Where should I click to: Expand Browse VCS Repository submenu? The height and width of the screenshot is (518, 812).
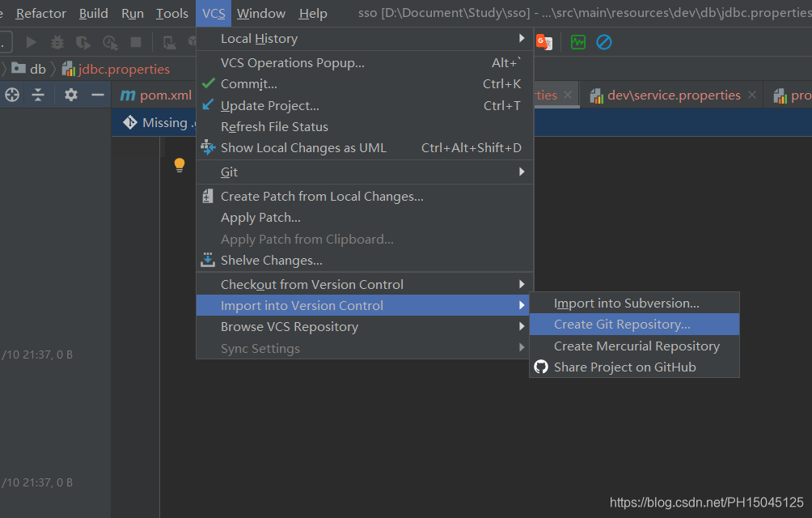[x=365, y=327]
